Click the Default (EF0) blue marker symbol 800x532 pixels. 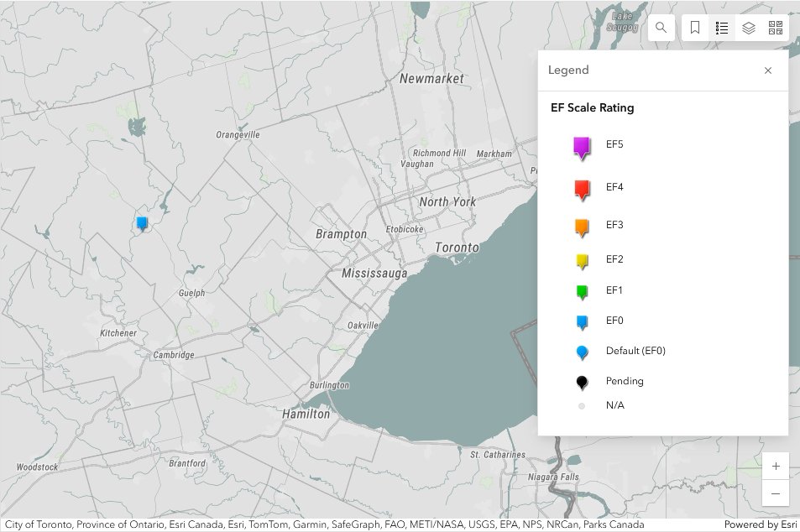click(x=581, y=351)
